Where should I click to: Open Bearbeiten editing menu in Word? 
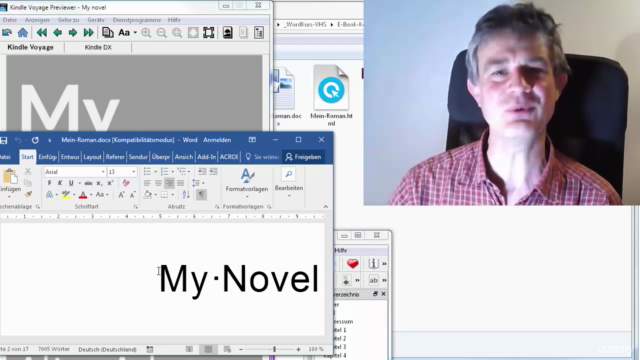289,182
